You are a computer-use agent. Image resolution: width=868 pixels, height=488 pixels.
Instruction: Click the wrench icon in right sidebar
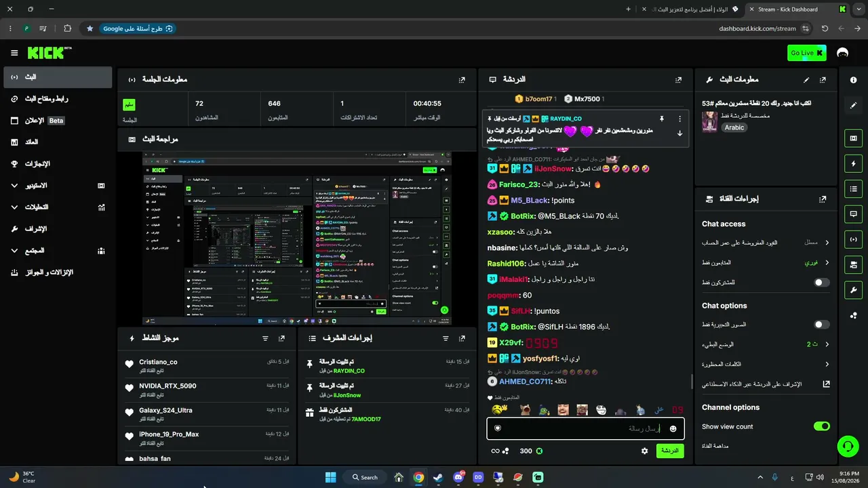853,290
